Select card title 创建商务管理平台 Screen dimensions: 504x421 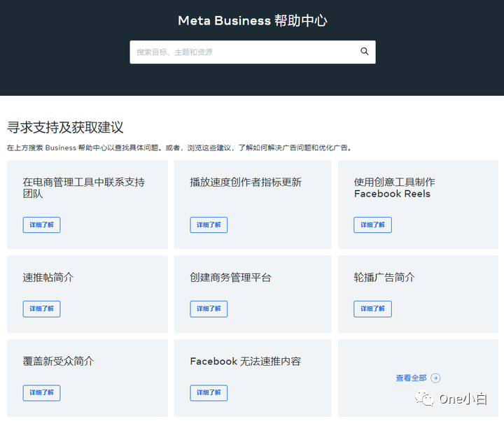pyautogui.click(x=230, y=277)
